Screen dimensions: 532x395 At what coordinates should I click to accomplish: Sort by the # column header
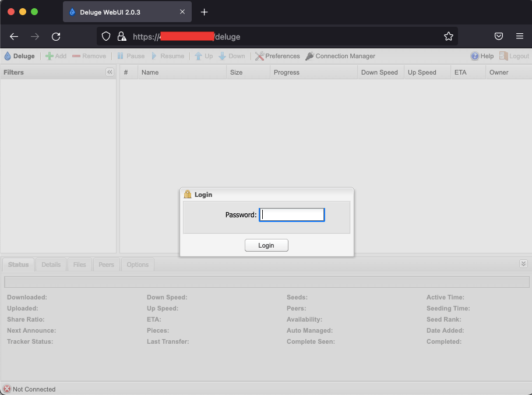[x=129, y=72]
